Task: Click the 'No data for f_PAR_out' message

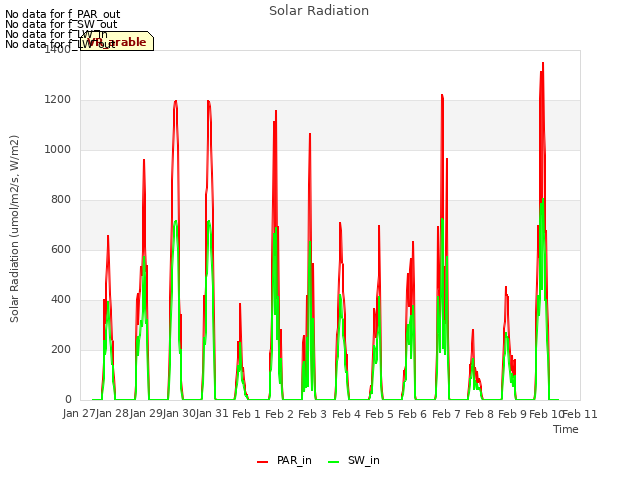Action: 62,15
